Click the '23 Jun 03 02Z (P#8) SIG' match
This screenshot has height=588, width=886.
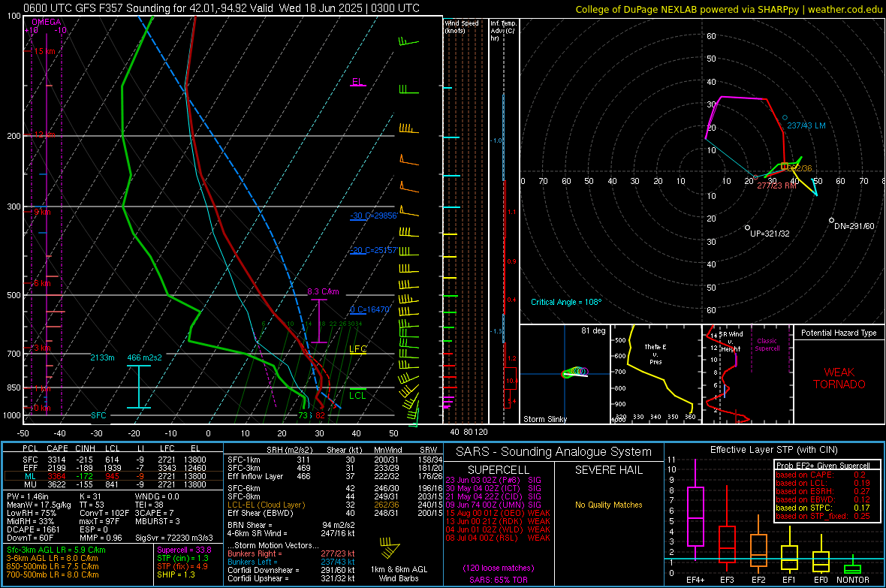[x=493, y=480]
